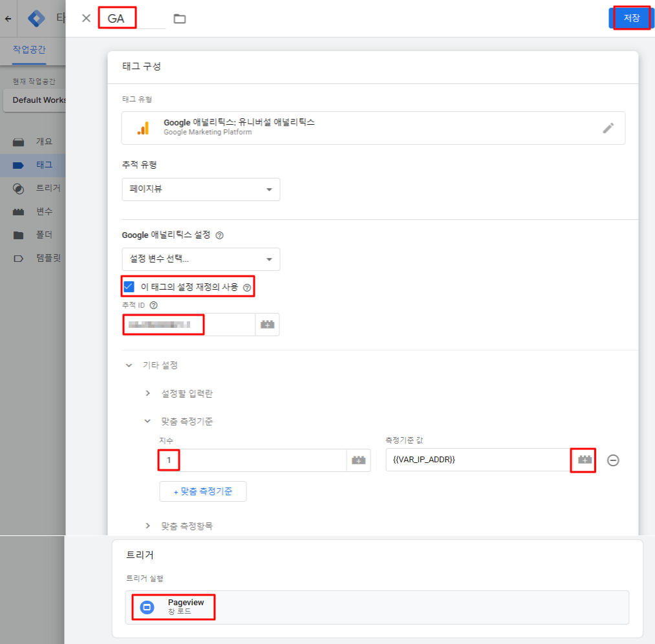The image size is (655, 644).
Task: Select the Pageview trigger
Action: tap(174, 606)
